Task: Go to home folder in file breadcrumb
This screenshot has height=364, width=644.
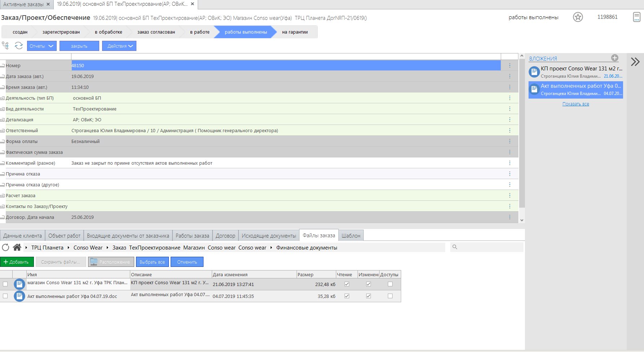Action: pyautogui.click(x=17, y=247)
